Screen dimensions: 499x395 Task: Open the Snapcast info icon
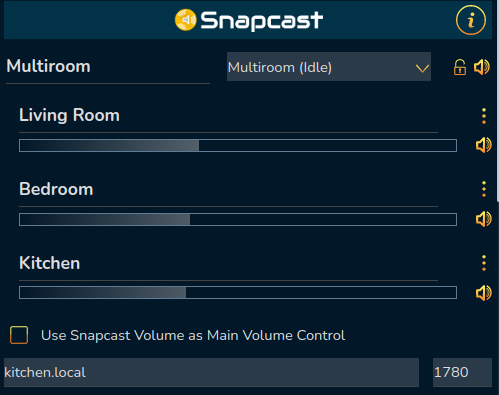pyautogui.click(x=471, y=20)
